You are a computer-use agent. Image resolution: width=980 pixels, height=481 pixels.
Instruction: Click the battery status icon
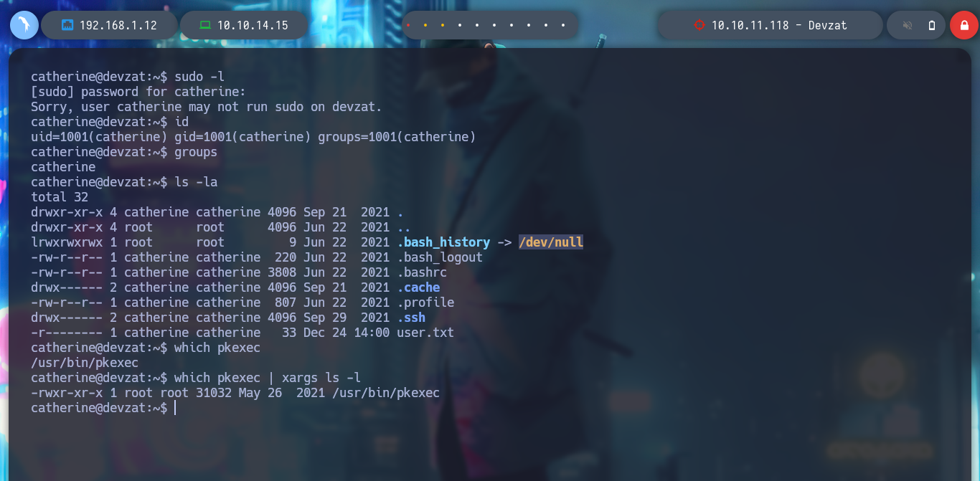(x=932, y=25)
